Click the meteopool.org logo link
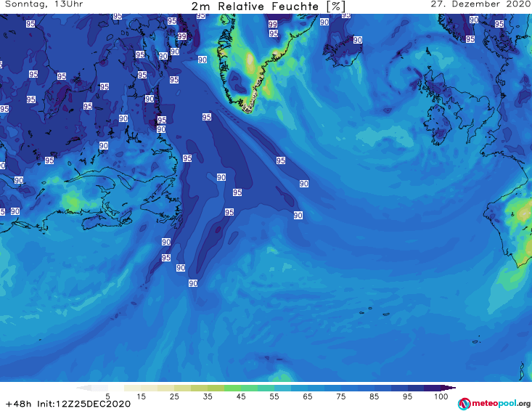This screenshot has width=532, height=411. 494,404
